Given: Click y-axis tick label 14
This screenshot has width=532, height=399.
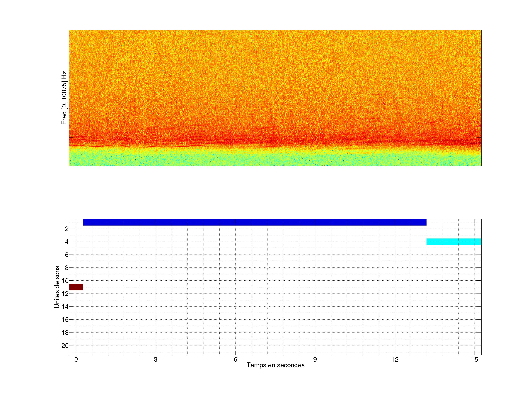Looking at the screenshot, I should 65,307.
